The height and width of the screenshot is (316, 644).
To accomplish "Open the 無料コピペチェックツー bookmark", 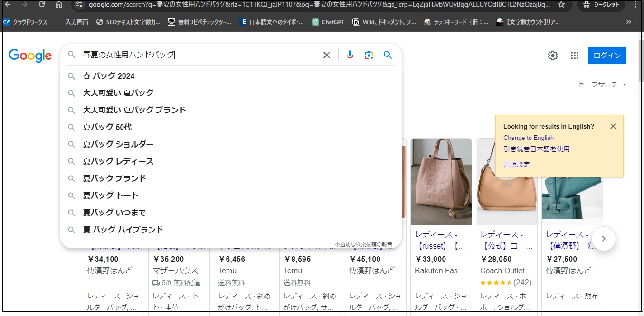I will 200,22.
